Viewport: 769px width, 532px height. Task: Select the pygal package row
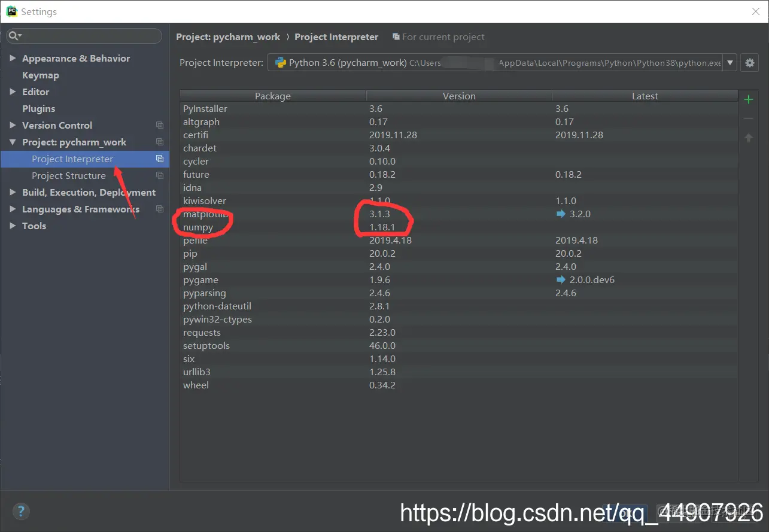click(459, 266)
